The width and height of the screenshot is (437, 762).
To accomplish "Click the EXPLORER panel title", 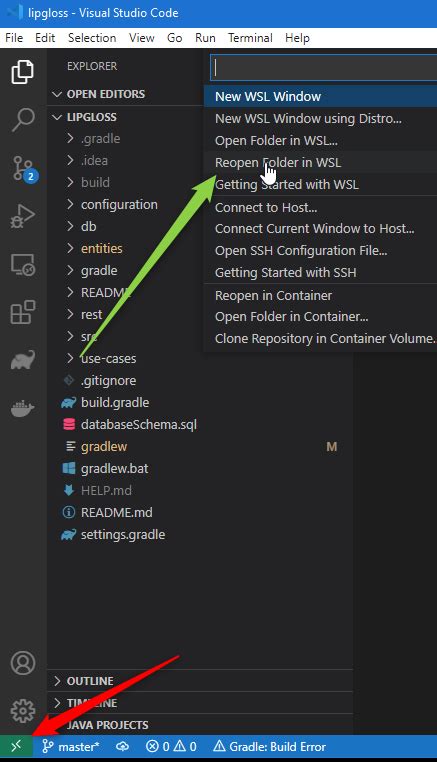I will tap(92, 66).
